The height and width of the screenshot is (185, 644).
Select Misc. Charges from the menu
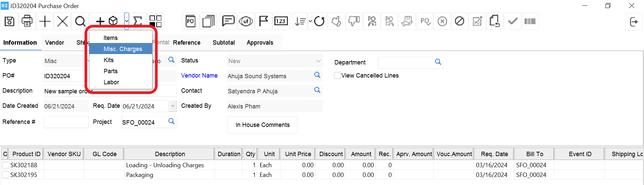123,49
